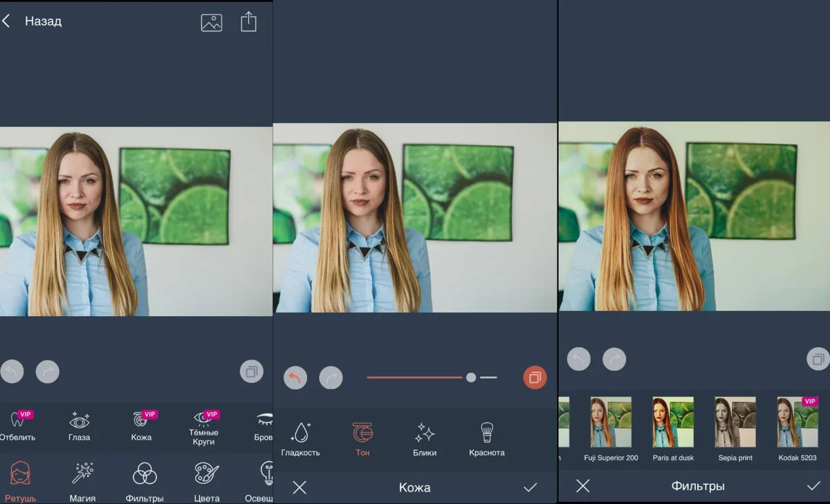Select Тёмные Круги dark circles tool
The width and height of the screenshot is (830, 504).
click(204, 428)
